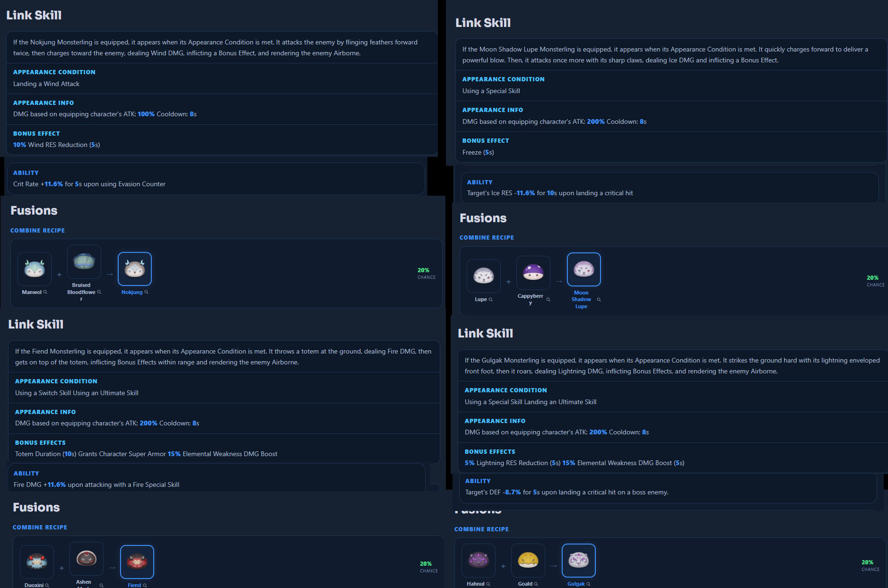Click the Link Skill heading above Fiend description
This screenshot has height=588, width=888.
tap(36, 324)
